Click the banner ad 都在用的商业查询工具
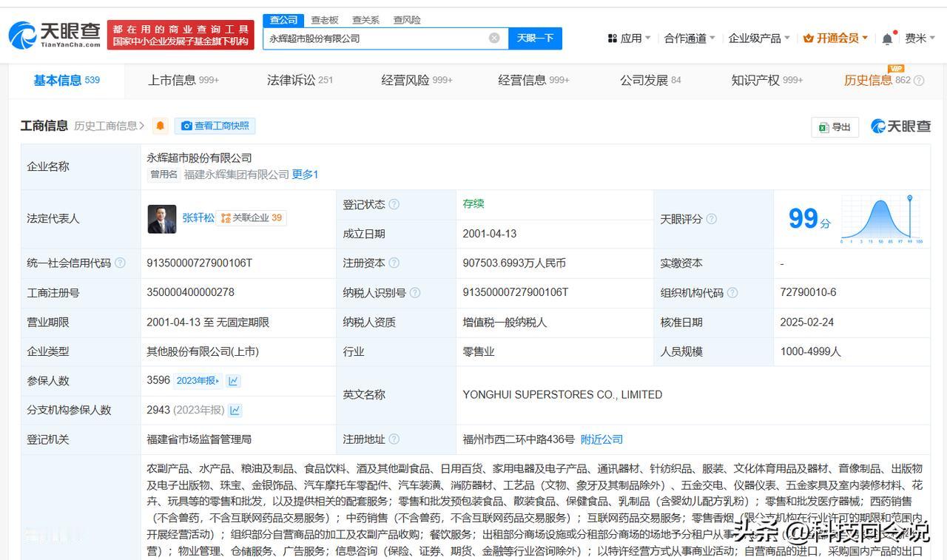 181,35
